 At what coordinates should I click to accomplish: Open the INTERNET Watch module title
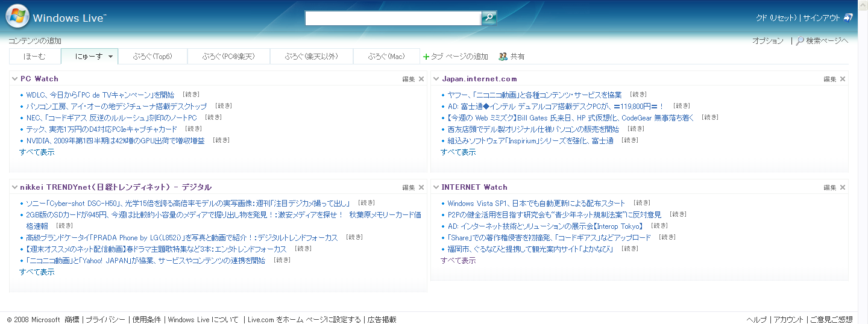pyautogui.click(x=474, y=187)
